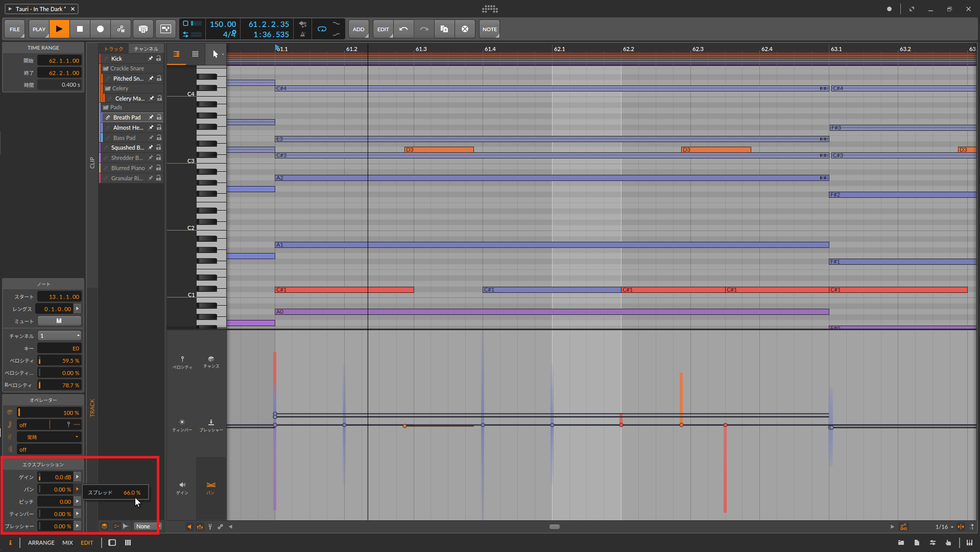980x552 pixels.
Task: Expand the ティンバー expression arrow
Action: pos(78,514)
